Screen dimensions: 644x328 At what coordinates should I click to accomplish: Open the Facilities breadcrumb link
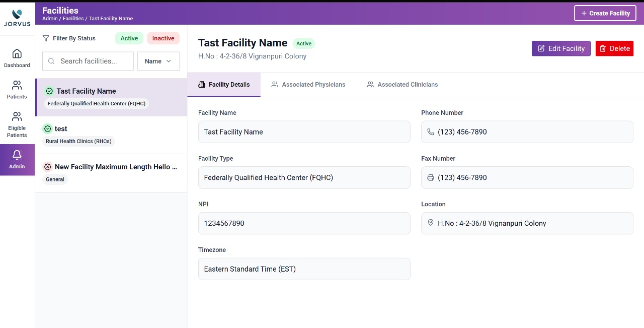pyautogui.click(x=73, y=18)
